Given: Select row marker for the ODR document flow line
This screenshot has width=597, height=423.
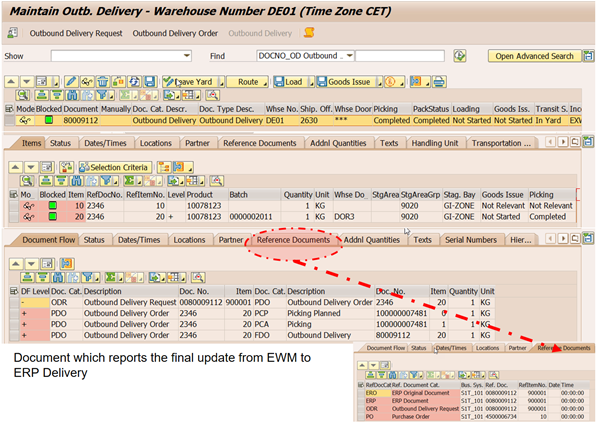Looking at the screenshot, I should [x=14, y=302].
